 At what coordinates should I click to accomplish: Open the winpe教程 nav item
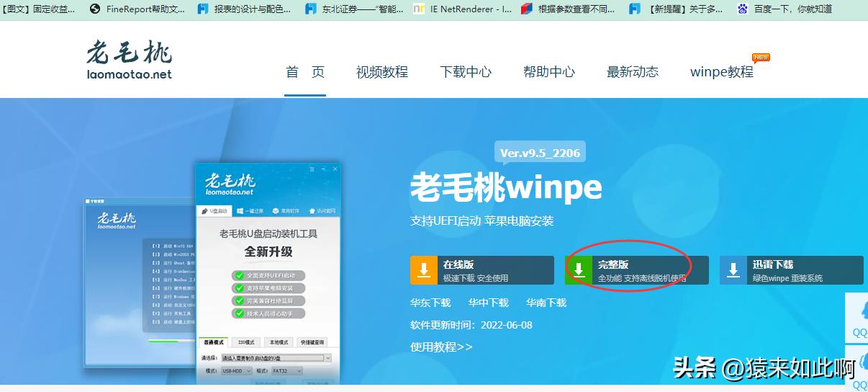(722, 72)
